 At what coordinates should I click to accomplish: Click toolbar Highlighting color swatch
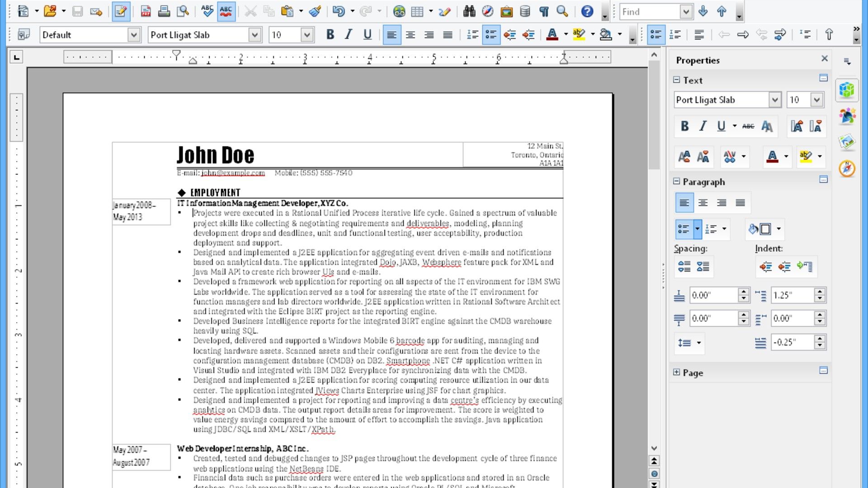(x=579, y=35)
